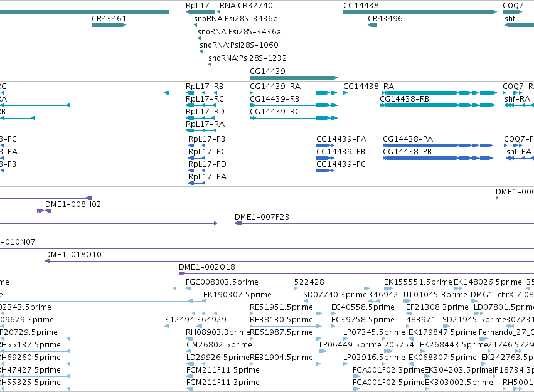This screenshot has height=392, width=534.
Task: Click snoRNA:Psi28S-1060 label
Action: tap(238, 45)
